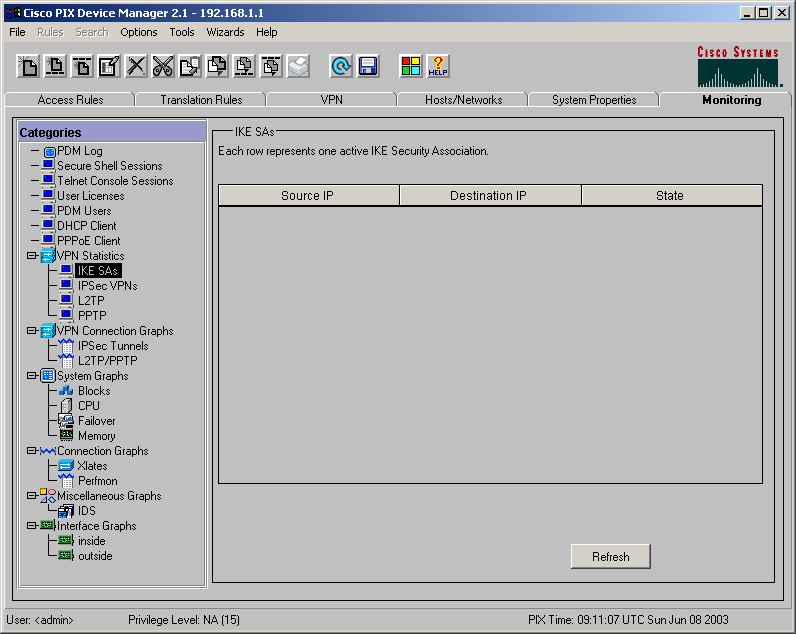This screenshot has width=796, height=634.
Task: Click the Paste toolbar icon
Action: 217,66
